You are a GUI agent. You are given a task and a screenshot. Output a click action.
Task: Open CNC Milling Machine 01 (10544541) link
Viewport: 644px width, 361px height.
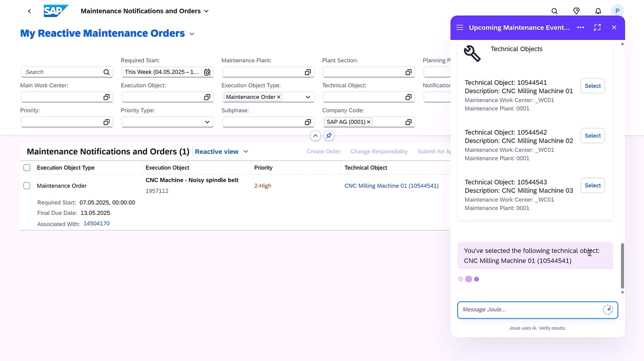coord(391,186)
